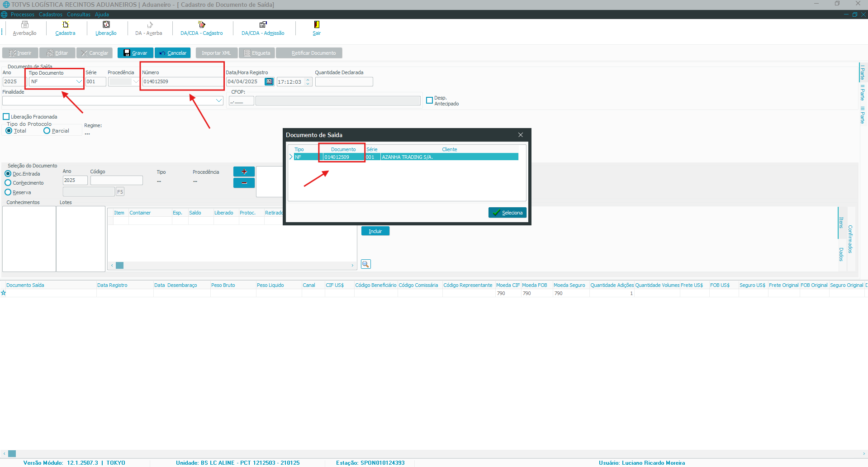868x467 pixels.
Task: Click the Código field in Seleção do Documento
Action: click(116, 180)
